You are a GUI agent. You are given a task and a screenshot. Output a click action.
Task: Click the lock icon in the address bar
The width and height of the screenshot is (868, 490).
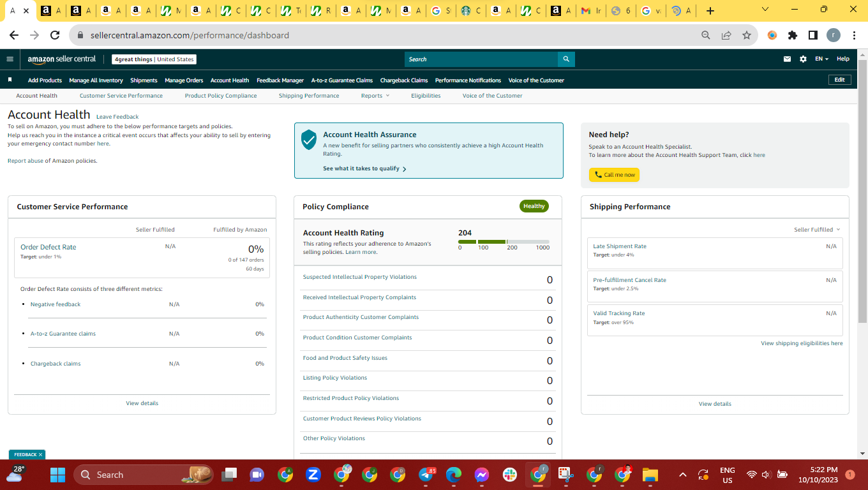click(80, 36)
